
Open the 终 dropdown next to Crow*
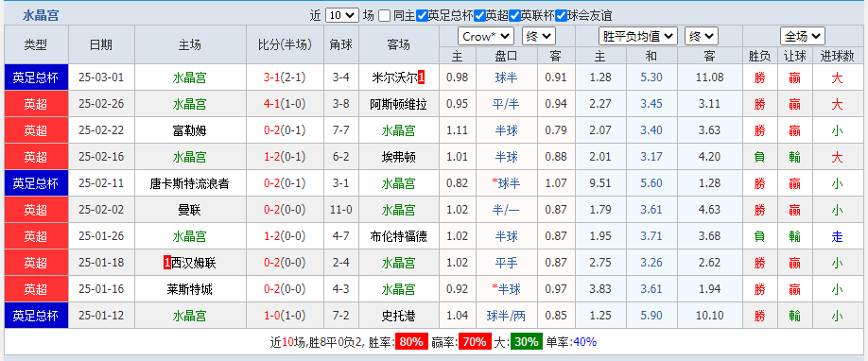click(x=538, y=37)
